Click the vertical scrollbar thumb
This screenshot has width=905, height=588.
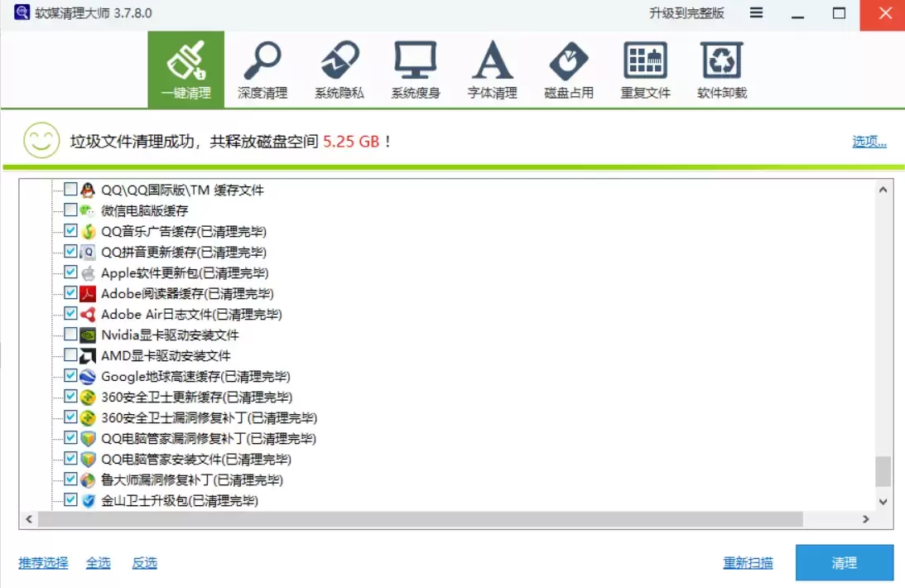click(x=883, y=471)
